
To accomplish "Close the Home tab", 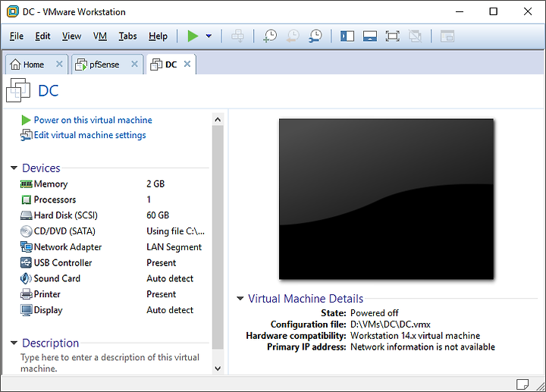I will coord(59,64).
